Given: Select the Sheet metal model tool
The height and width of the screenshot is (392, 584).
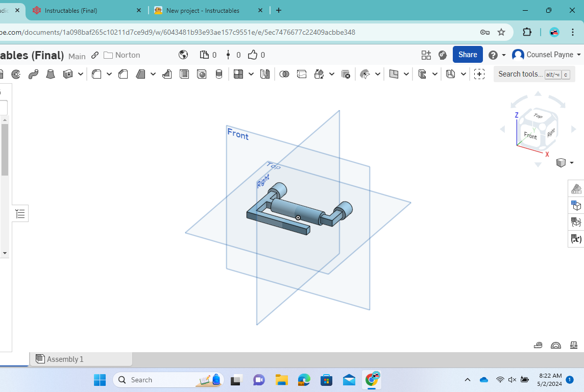Looking at the screenshot, I should coord(451,74).
